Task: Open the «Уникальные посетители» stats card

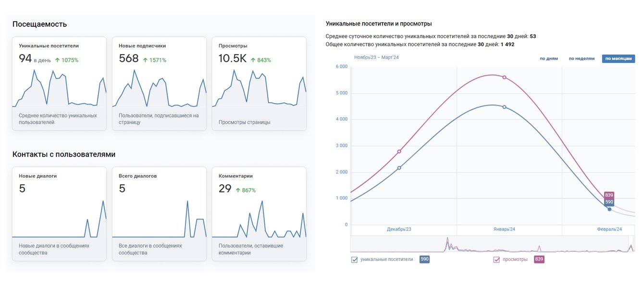Action: pyautogui.click(x=59, y=84)
